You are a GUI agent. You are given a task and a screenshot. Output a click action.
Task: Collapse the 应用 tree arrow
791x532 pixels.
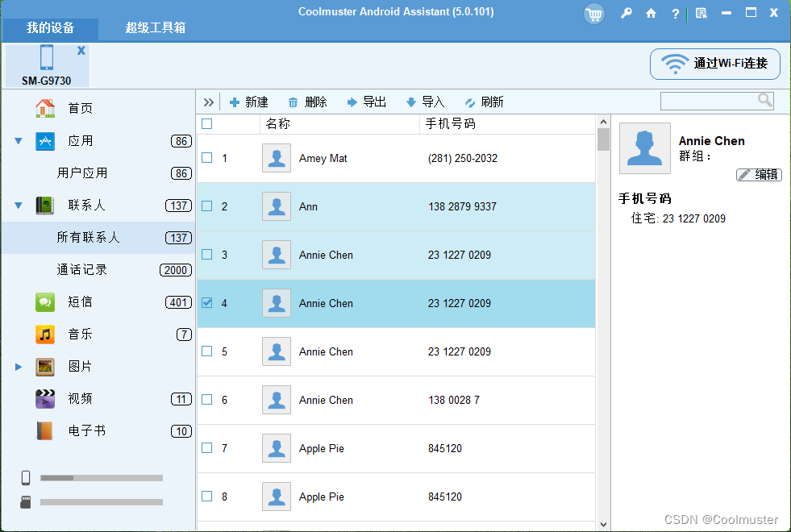19,141
